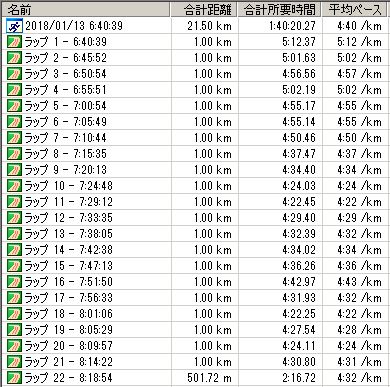Select the lap icon for ラップ 10
390x387 pixels.
14,186
